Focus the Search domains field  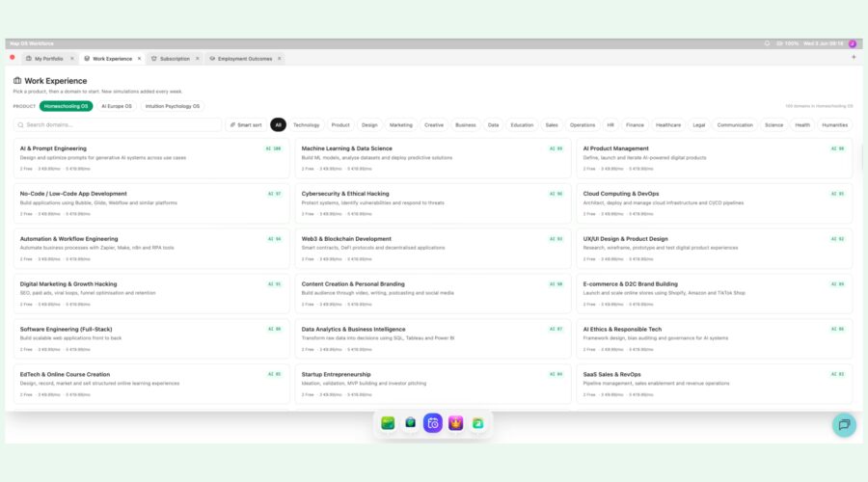pos(118,125)
